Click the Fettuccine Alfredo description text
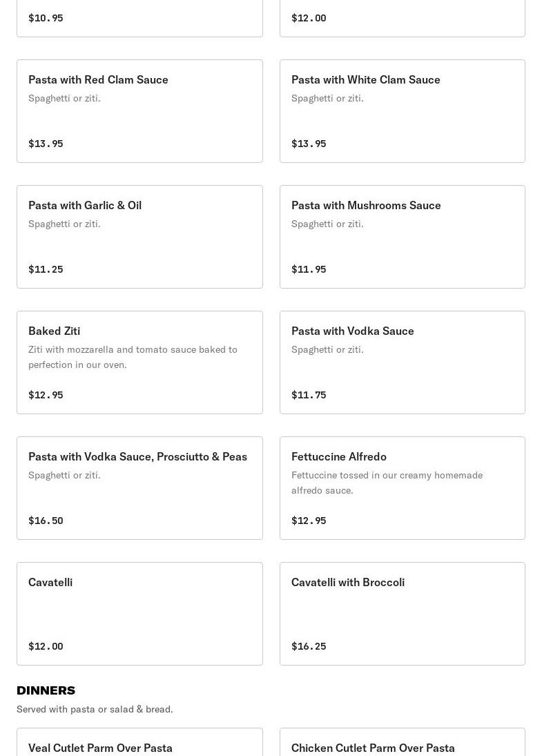The image size is (542, 756). [x=387, y=483]
